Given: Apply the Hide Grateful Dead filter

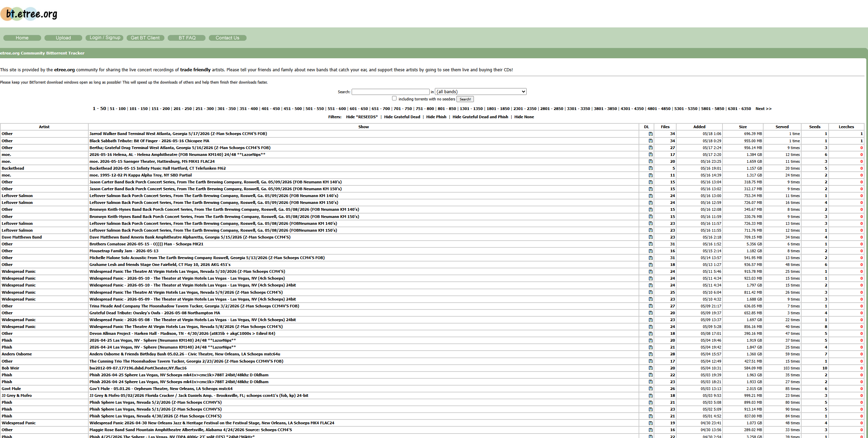Looking at the screenshot, I should click(402, 117).
